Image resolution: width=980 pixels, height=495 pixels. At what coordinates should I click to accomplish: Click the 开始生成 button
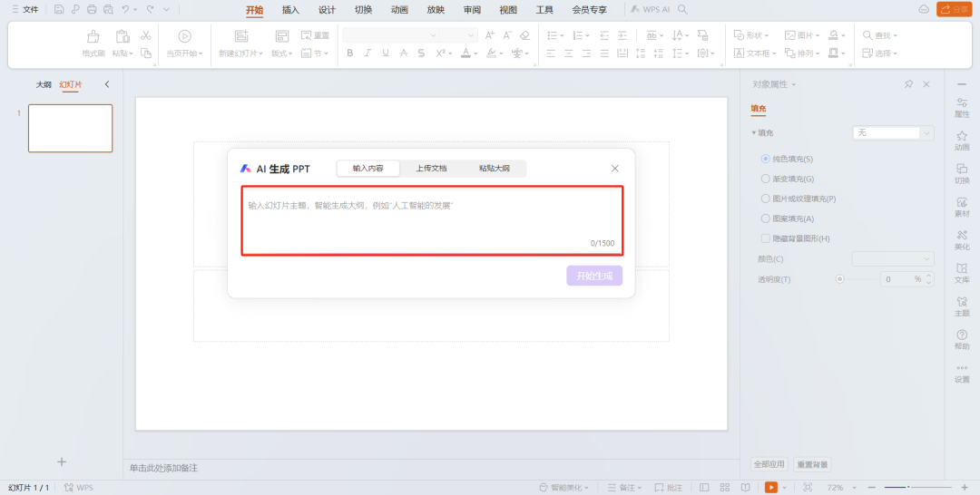tap(594, 276)
